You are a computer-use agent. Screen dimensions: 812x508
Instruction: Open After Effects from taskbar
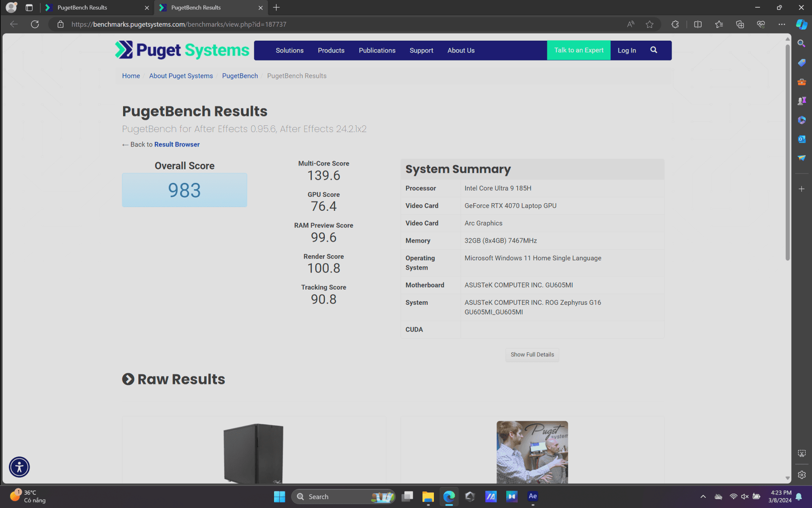coord(532,496)
